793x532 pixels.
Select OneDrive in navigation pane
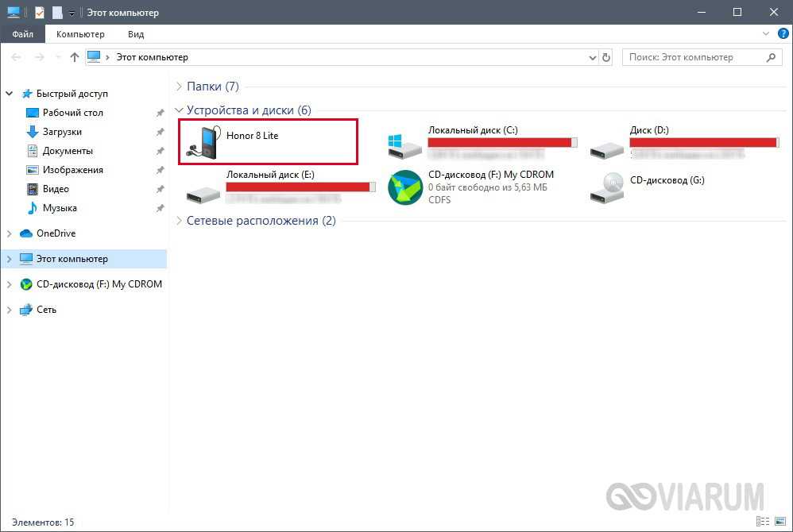pos(56,233)
